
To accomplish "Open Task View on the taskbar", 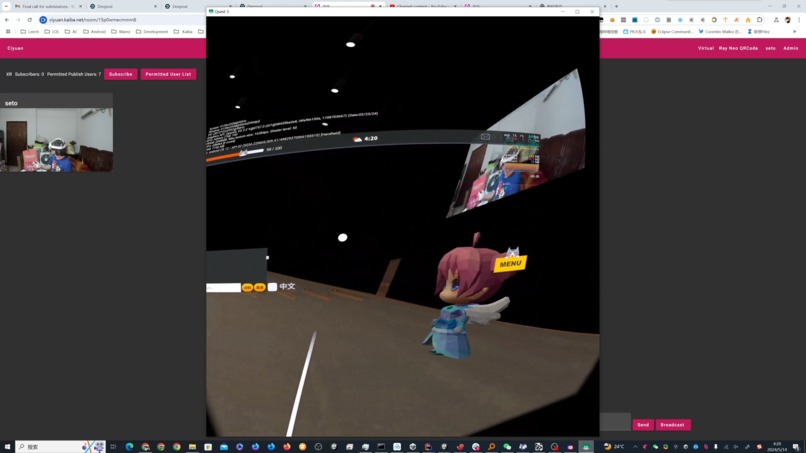I will point(113,446).
